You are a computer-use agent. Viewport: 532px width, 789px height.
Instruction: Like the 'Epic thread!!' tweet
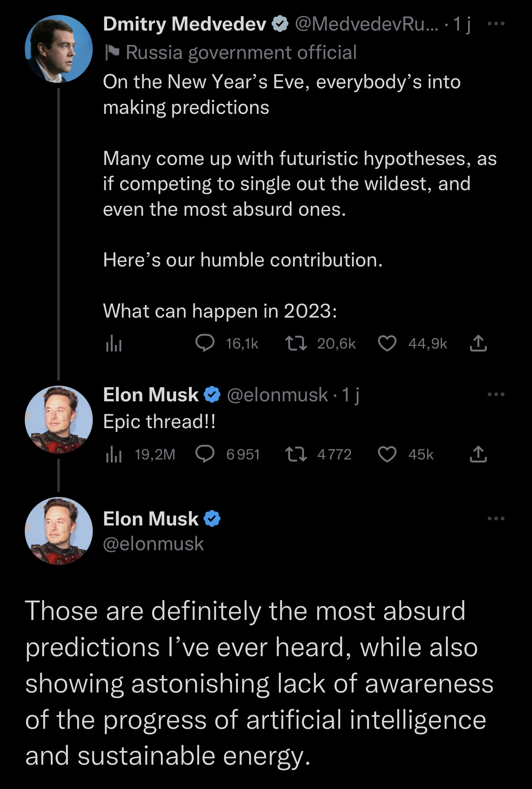(x=387, y=454)
